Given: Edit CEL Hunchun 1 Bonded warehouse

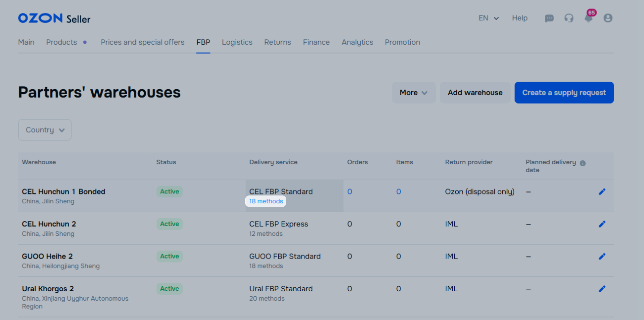Looking at the screenshot, I should pos(602,192).
